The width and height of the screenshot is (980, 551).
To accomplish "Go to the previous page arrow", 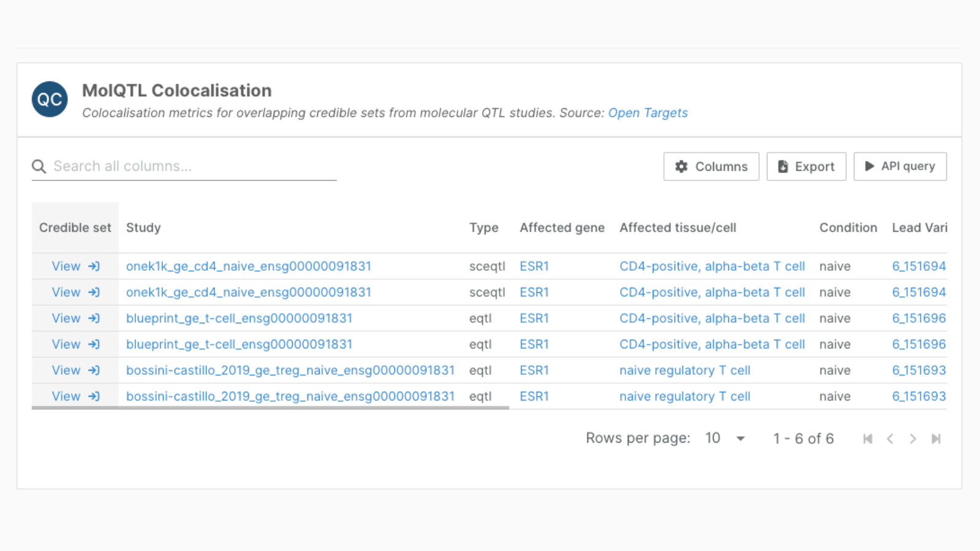I will point(890,438).
